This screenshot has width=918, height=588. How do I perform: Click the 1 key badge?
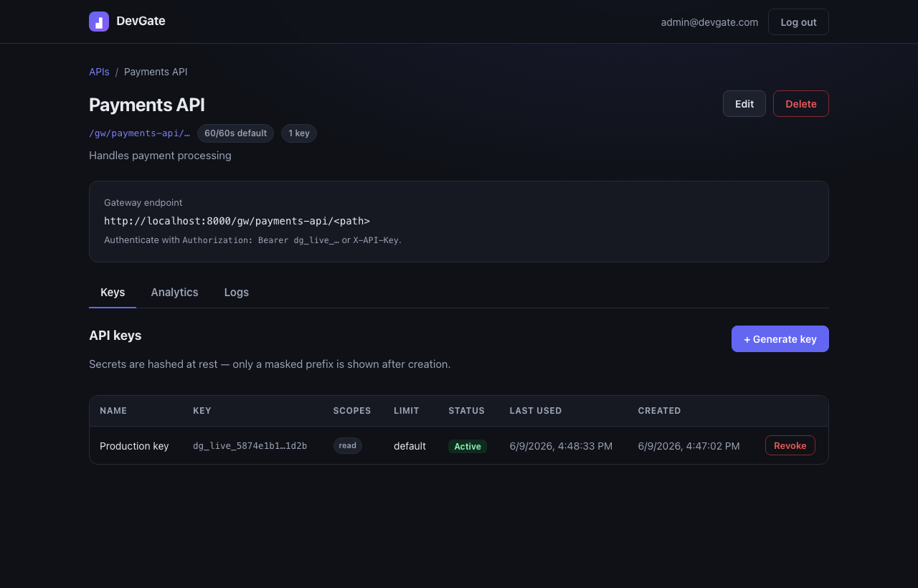click(299, 133)
